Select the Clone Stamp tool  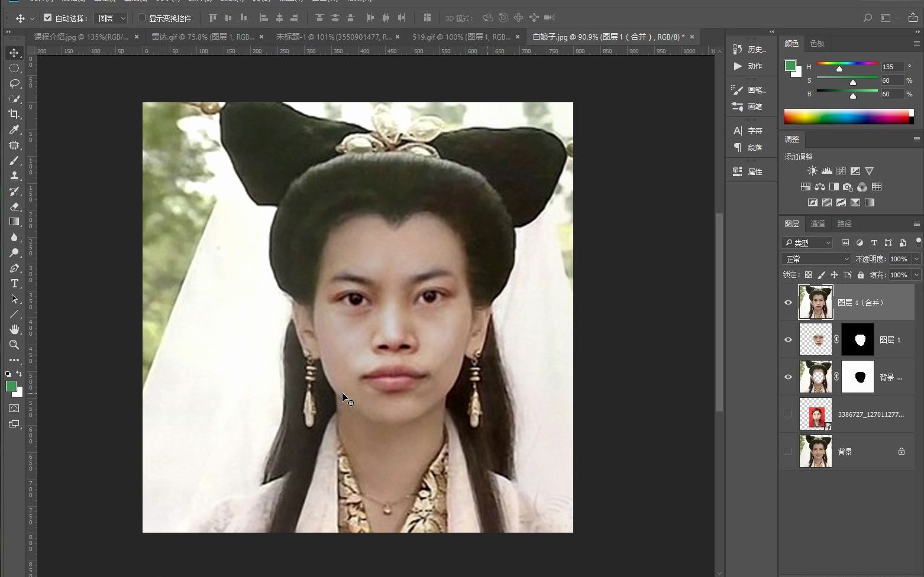pos(14,176)
